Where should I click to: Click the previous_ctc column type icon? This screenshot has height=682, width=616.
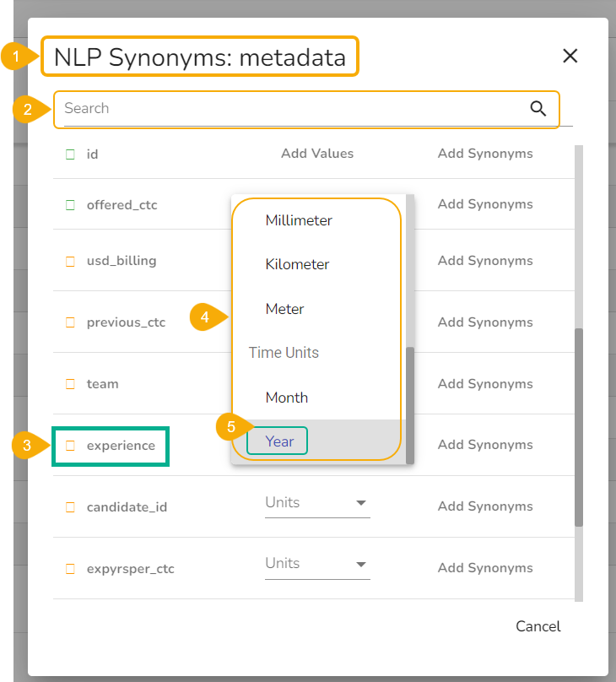[x=70, y=322]
